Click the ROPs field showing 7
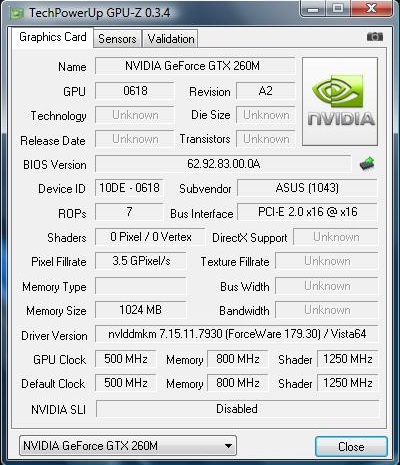The image size is (400, 465). tap(129, 212)
